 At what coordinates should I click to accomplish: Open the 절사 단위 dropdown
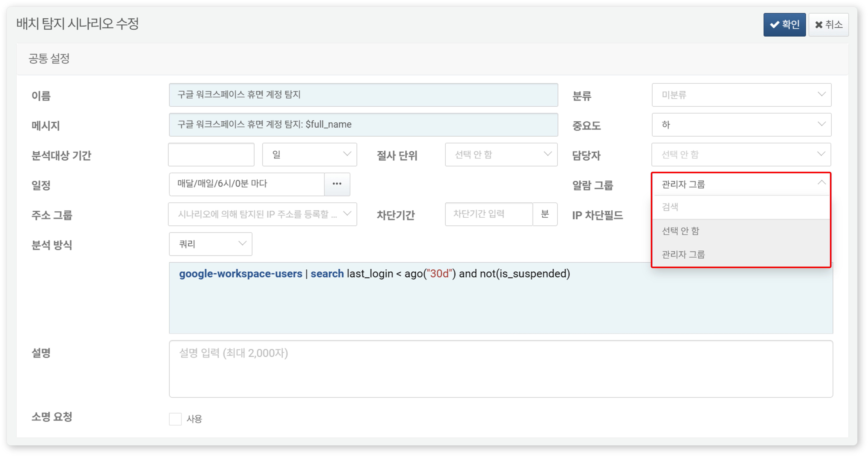pyautogui.click(x=501, y=155)
